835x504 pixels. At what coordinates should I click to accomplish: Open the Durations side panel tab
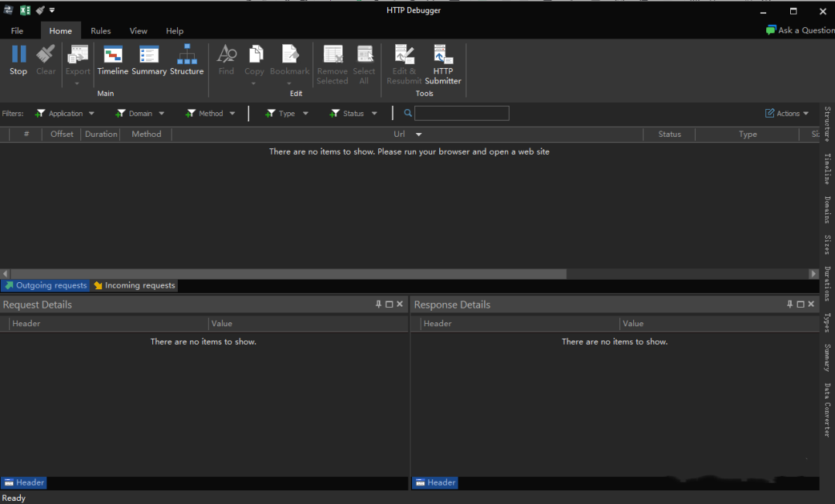click(x=827, y=284)
